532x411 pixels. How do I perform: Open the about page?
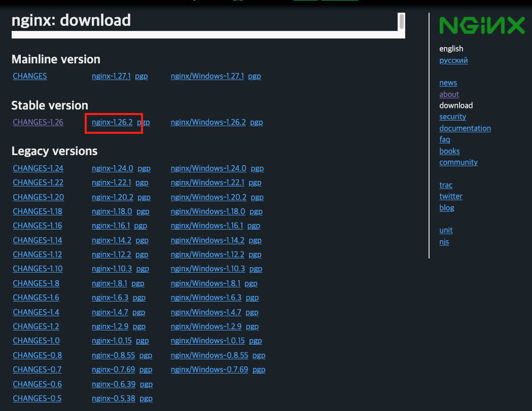click(449, 94)
